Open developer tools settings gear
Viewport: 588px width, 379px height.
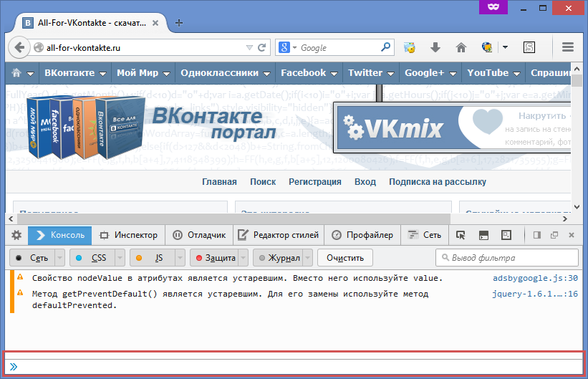16,235
